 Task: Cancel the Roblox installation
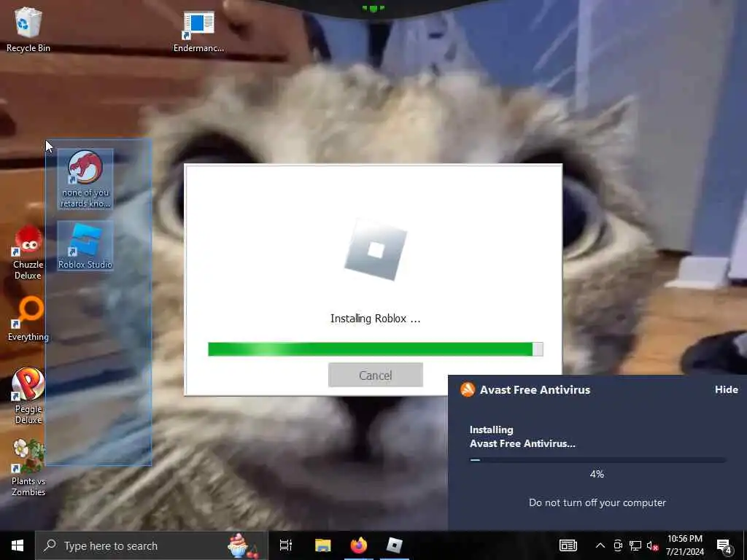(x=376, y=376)
